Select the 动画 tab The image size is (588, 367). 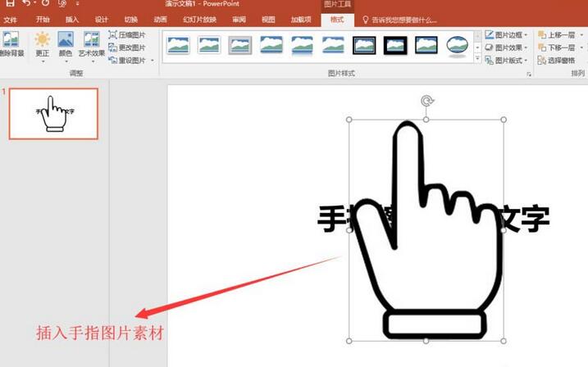(x=160, y=20)
